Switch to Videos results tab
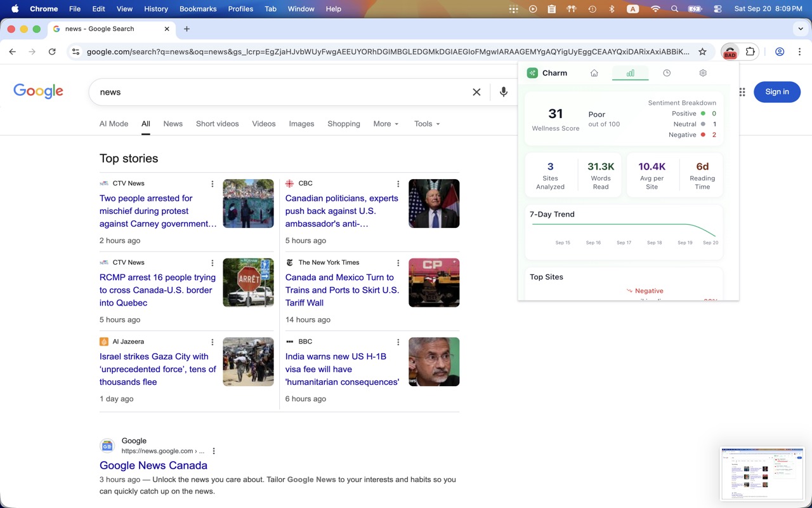The width and height of the screenshot is (812, 508). [x=264, y=124]
